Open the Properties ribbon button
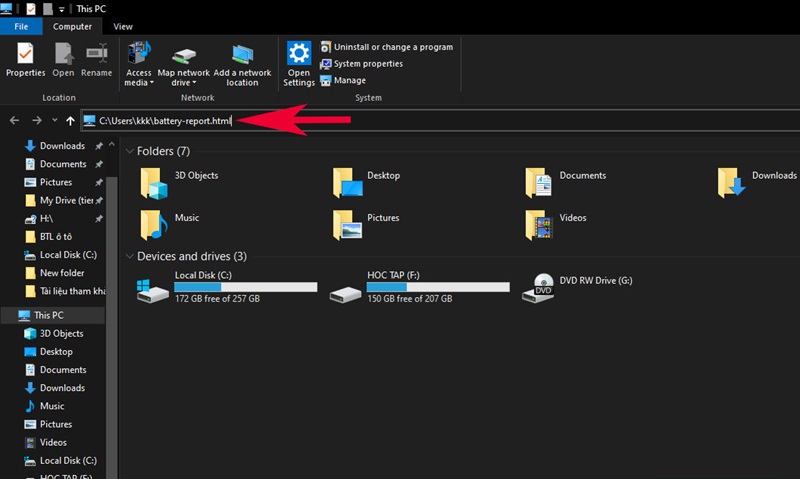This screenshot has width=800, height=479. pos(25,59)
